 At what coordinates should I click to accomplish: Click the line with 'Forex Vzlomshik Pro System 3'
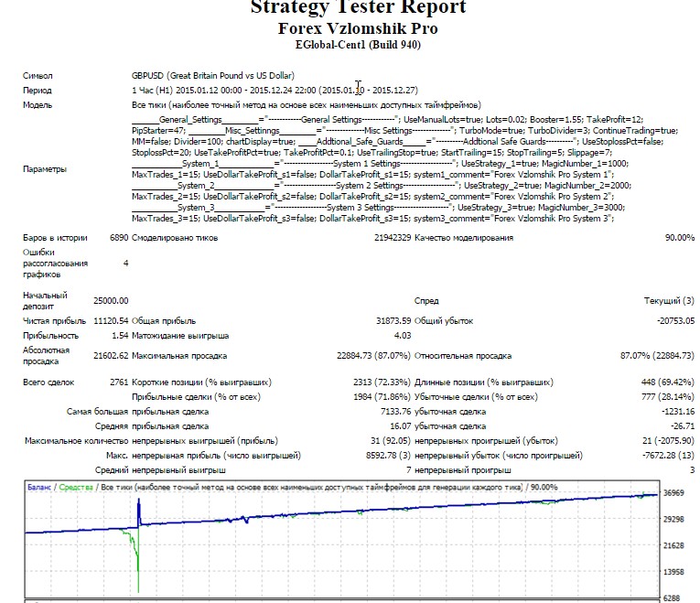372,219
